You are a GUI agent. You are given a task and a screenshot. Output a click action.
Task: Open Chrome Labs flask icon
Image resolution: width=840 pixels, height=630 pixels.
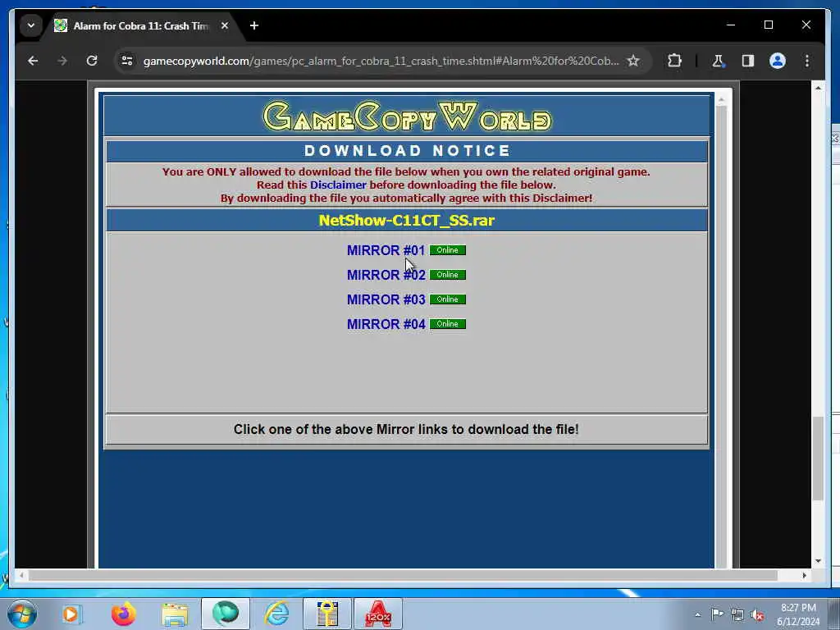pyautogui.click(x=718, y=61)
